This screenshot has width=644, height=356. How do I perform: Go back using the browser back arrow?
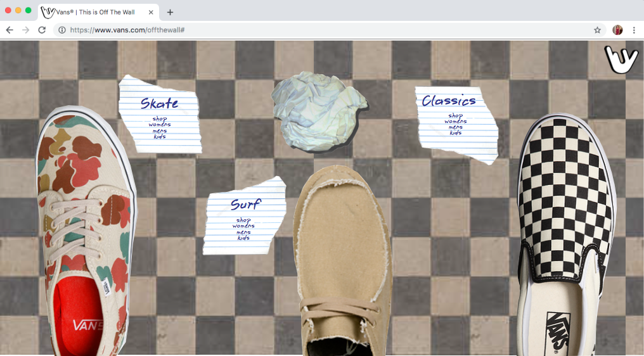[10, 30]
